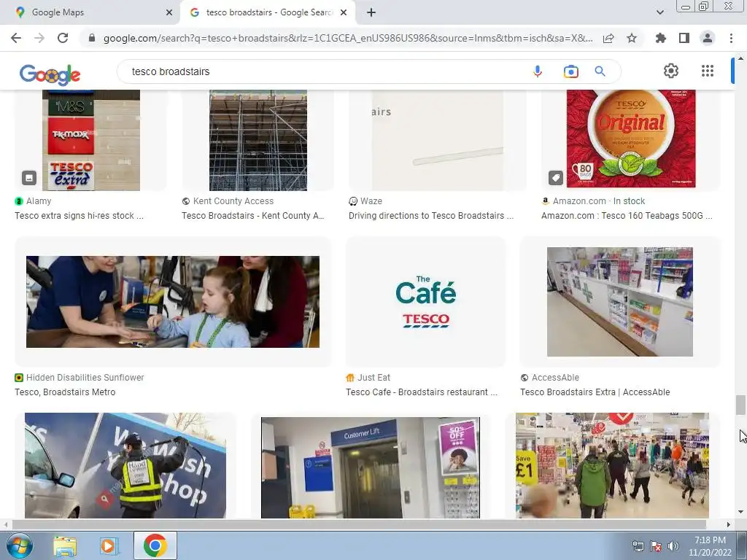
Task: Open Google quick settings gear
Action: [671, 71]
